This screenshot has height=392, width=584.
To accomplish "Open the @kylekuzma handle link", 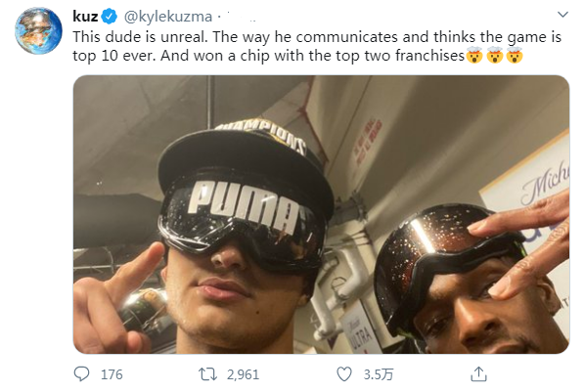I will [168, 17].
